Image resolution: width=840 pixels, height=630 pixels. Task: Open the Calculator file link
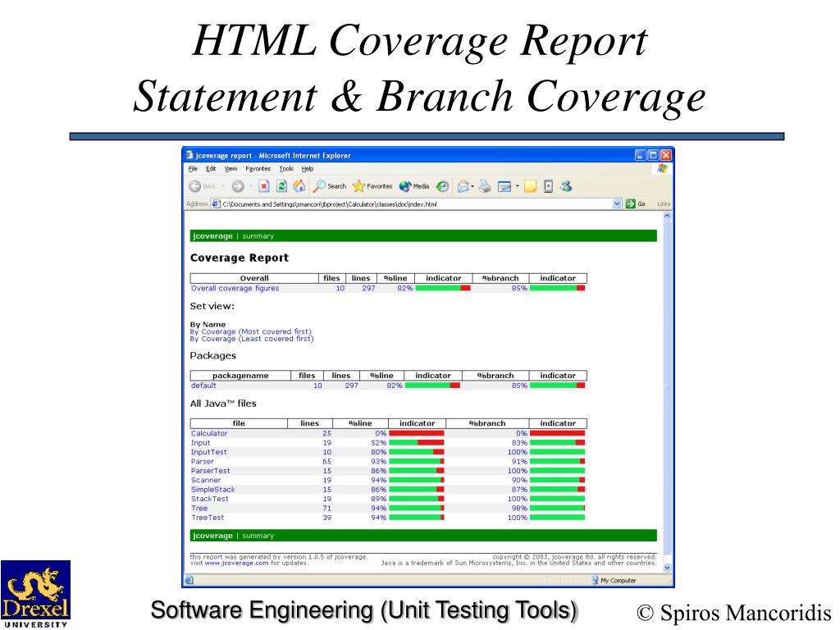pos(209,433)
